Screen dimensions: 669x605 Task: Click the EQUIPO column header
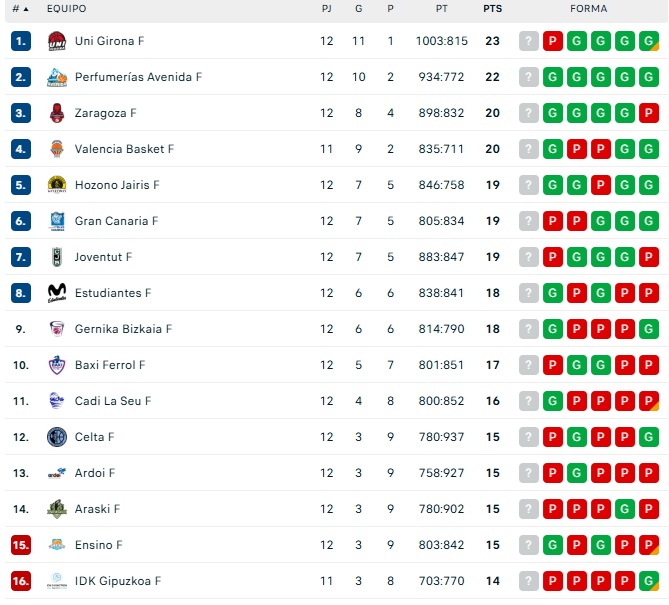click(x=66, y=8)
